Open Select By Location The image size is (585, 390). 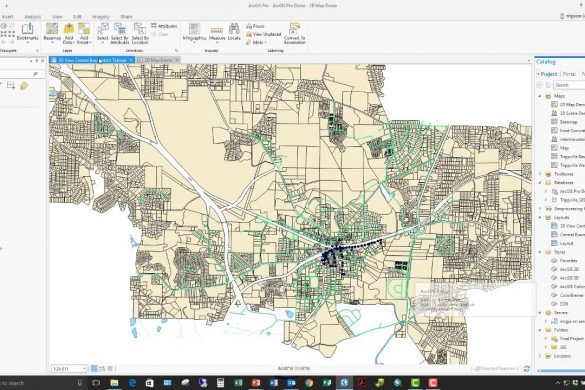[140, 33]
